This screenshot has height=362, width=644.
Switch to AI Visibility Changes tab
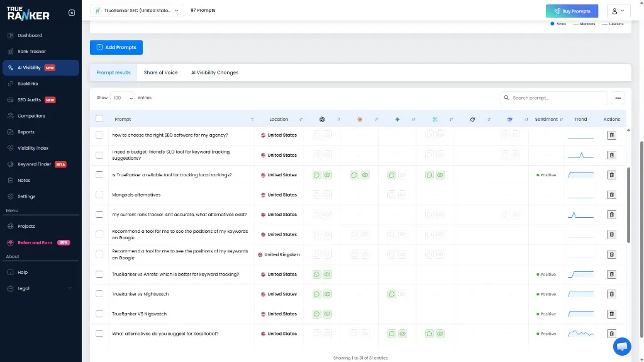[214, 72]
